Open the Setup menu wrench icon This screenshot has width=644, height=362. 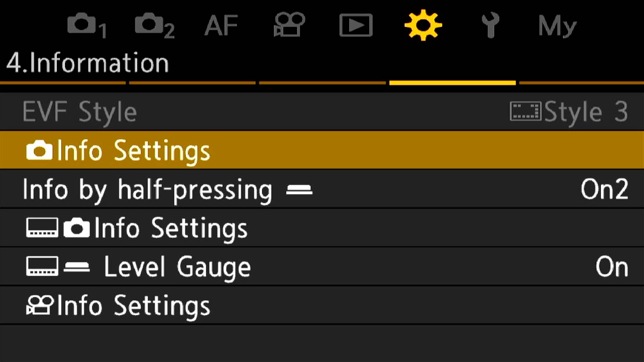click(x=490, y=26)
